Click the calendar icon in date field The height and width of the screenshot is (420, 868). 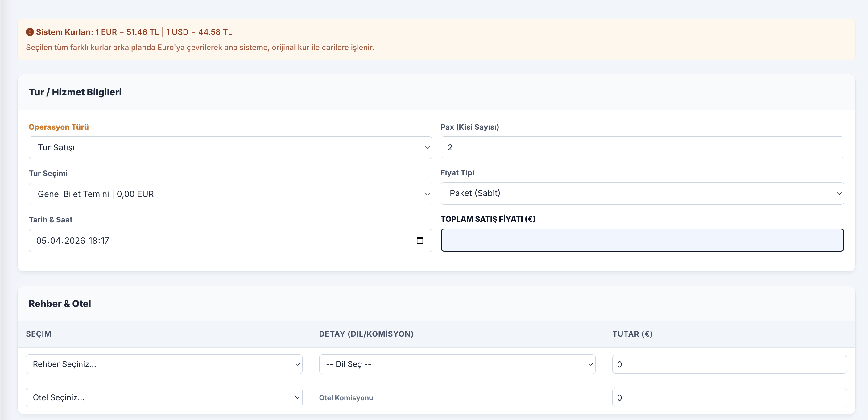[420, 240]
